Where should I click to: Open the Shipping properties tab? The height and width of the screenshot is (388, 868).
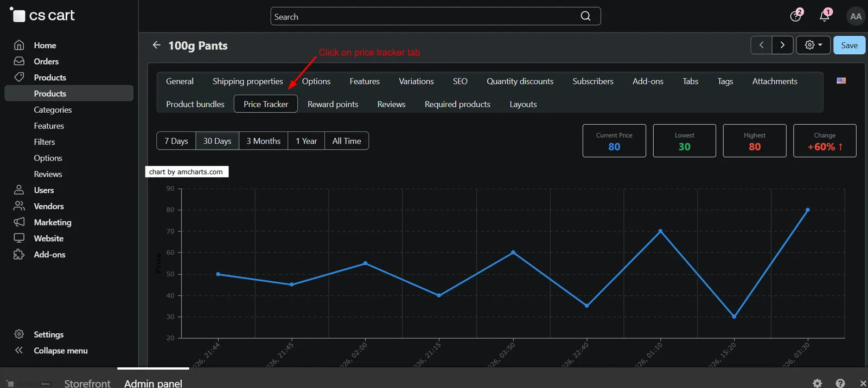click(247, 81)
